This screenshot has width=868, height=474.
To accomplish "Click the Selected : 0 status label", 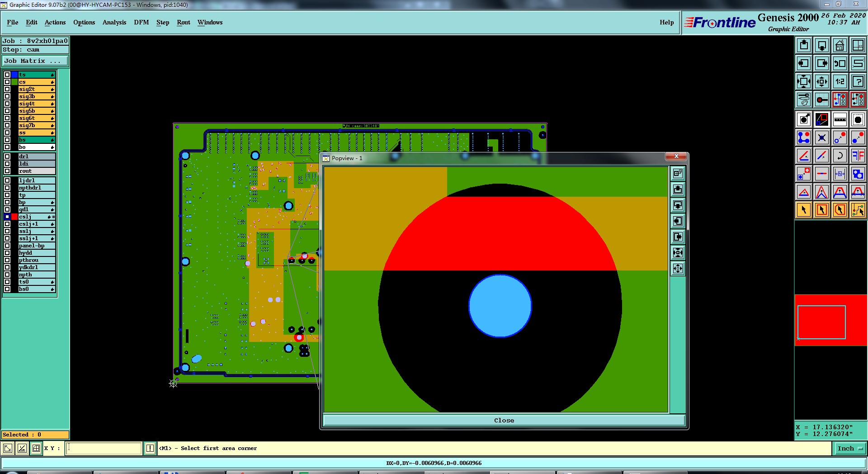I will coord(35,435).
